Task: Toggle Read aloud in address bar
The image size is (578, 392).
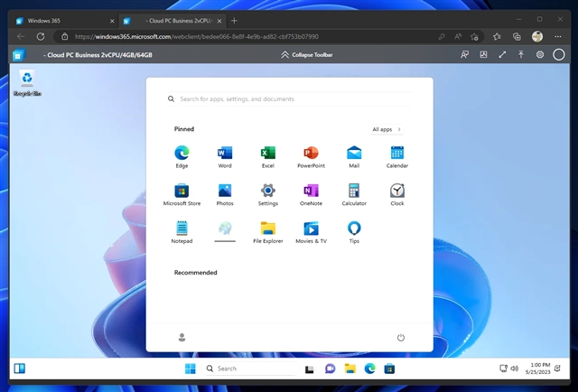Action: click(x=458, y=36)
